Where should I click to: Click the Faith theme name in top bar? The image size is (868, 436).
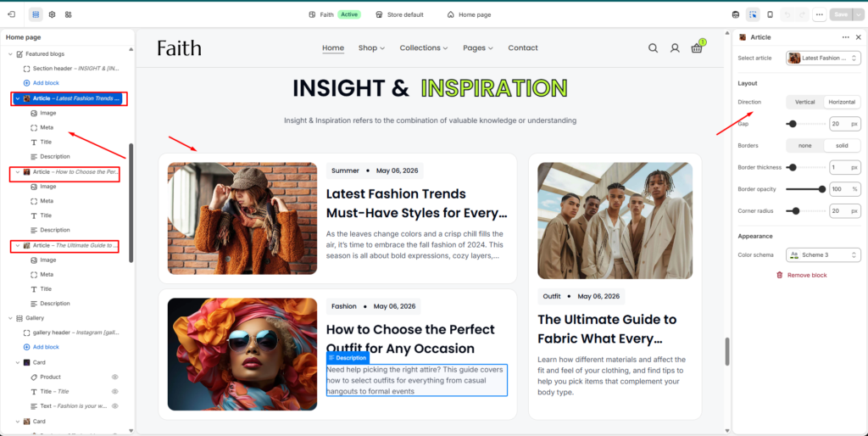(x=326, y=15)
